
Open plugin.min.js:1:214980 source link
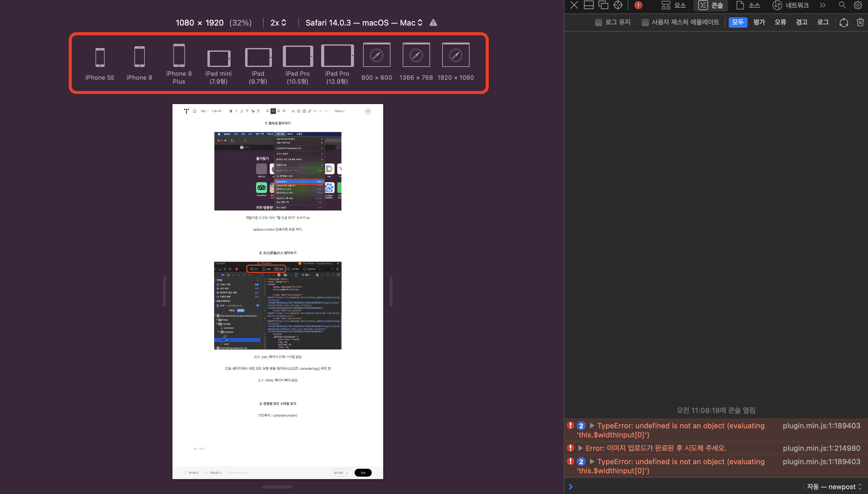[x=821, y=448]
